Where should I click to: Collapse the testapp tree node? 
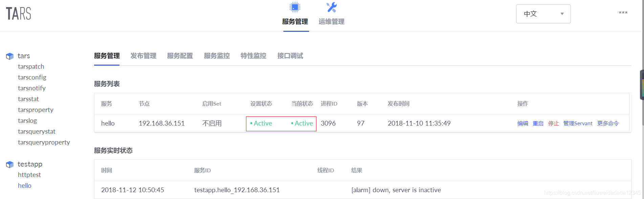pyautogui.click(x=30, y=164)
